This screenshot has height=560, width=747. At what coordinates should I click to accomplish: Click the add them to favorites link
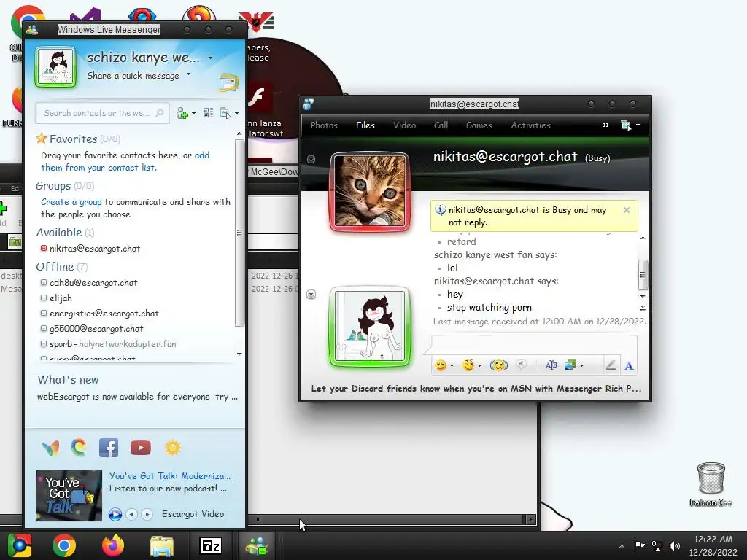(x=125, y=161)
